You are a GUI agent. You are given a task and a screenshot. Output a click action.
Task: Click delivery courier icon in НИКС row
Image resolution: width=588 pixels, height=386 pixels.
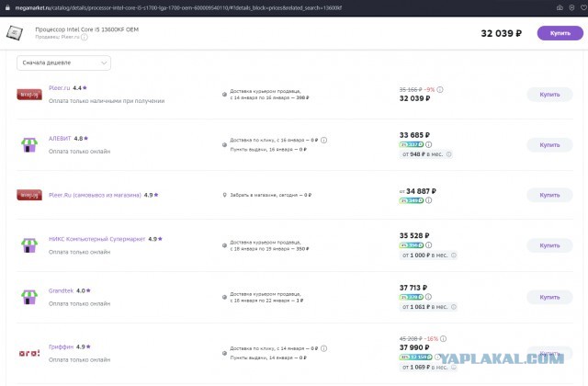point(224,245)
